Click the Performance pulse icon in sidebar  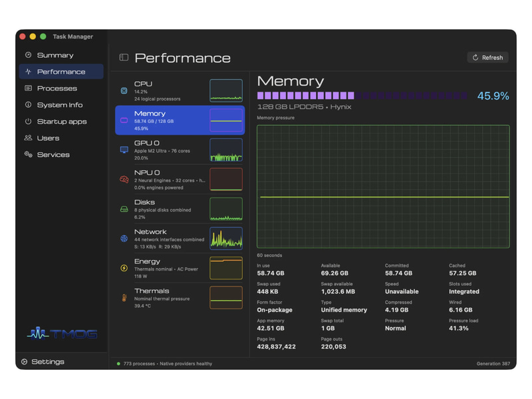click(x=28, y=72)
